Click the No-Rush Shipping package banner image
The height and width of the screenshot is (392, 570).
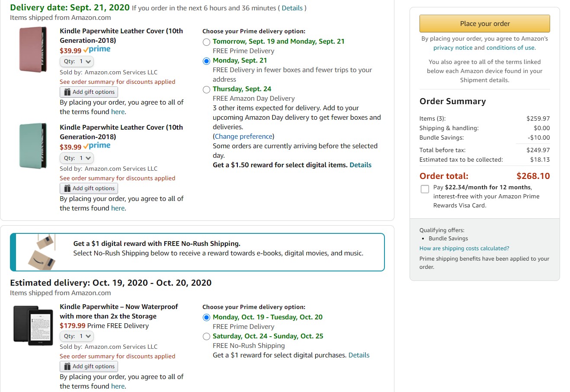[x=42, y=252]
